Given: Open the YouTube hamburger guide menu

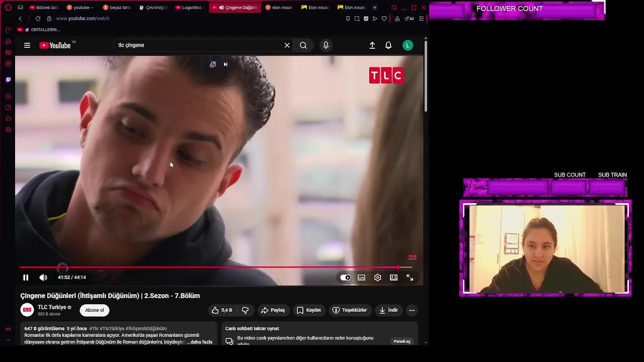Looking at the screenshot, I should click(x=27, y=45).
